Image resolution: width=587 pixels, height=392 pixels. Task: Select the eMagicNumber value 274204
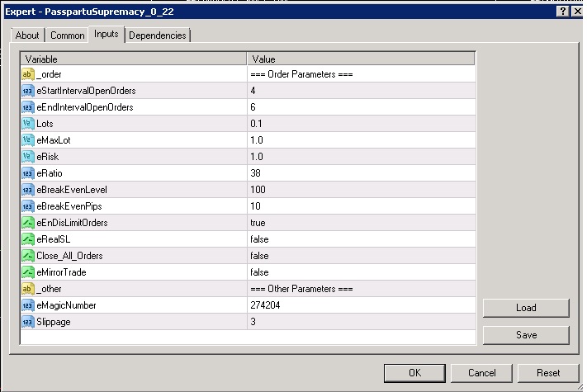point(362,305)
